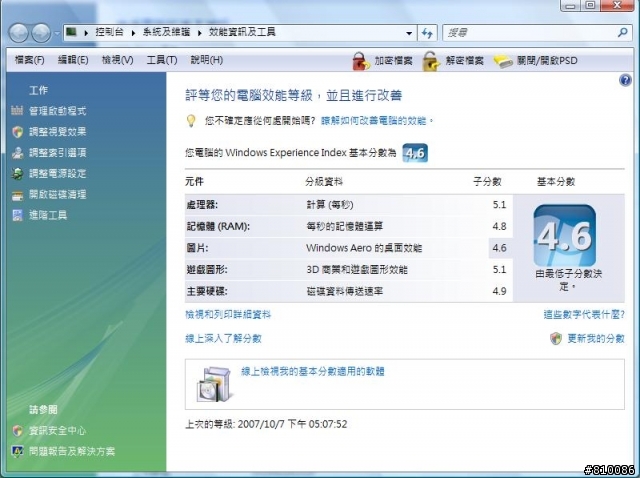
Task: Open 說明(H) menu
Action: pos(207,60)
